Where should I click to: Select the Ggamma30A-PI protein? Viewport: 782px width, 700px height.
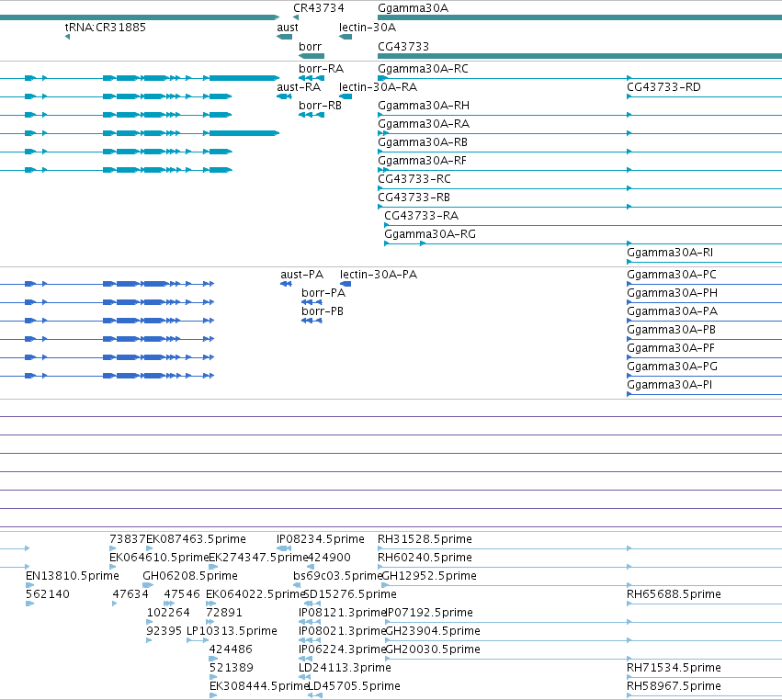coord(704,394)
